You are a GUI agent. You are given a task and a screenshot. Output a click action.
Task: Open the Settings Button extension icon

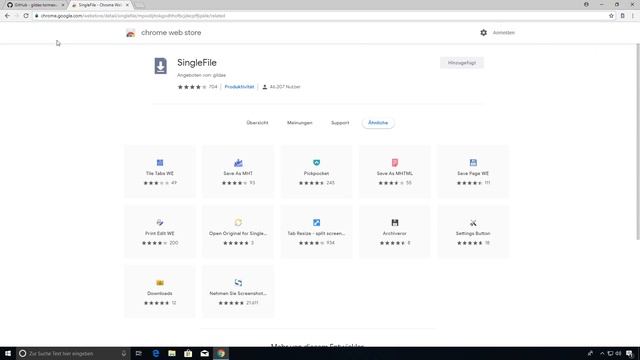tap(473, 223)
